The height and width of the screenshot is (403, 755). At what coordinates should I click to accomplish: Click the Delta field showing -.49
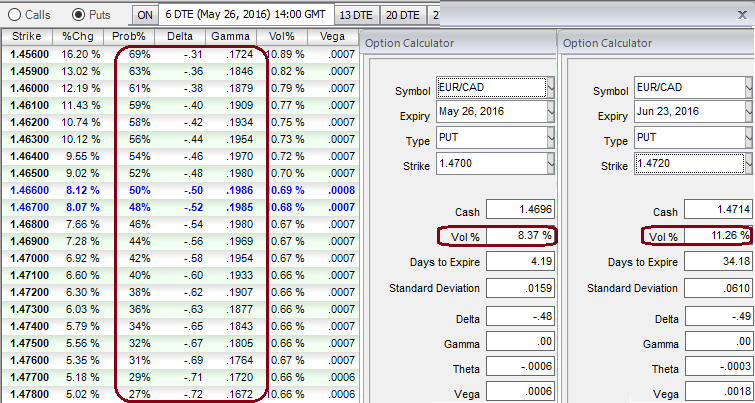pos(718,317)
